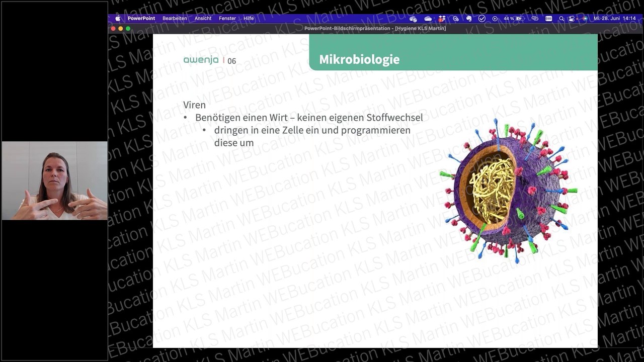The image size is (644, 362).
Task: Click the play circle menu bar icon
Action: pos(495,19)
